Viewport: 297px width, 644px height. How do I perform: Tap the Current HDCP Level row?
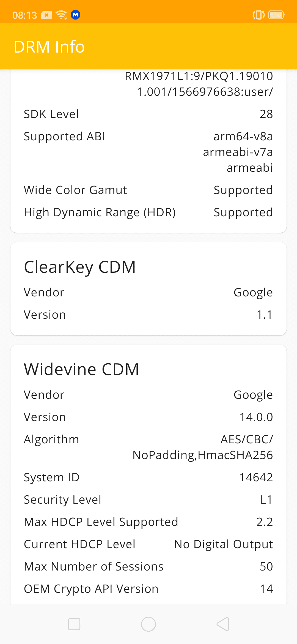(148, 544)
